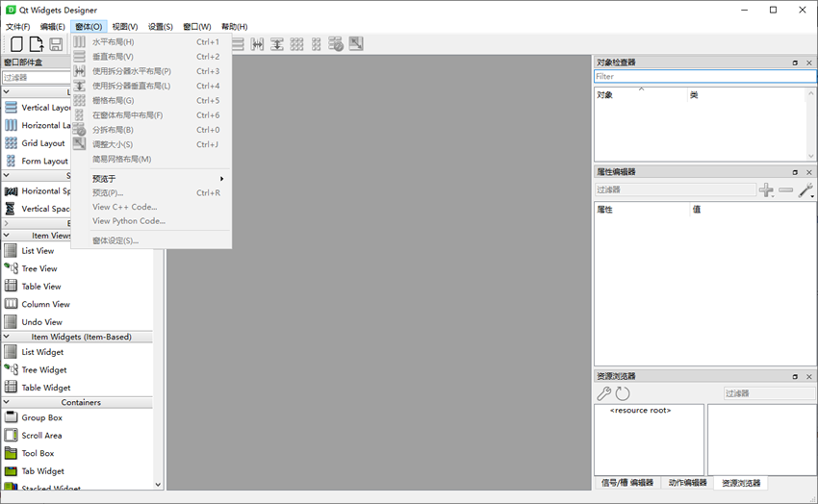Sort by the 对象 column header
818x504 pixels.
click(x=641, y=95)
